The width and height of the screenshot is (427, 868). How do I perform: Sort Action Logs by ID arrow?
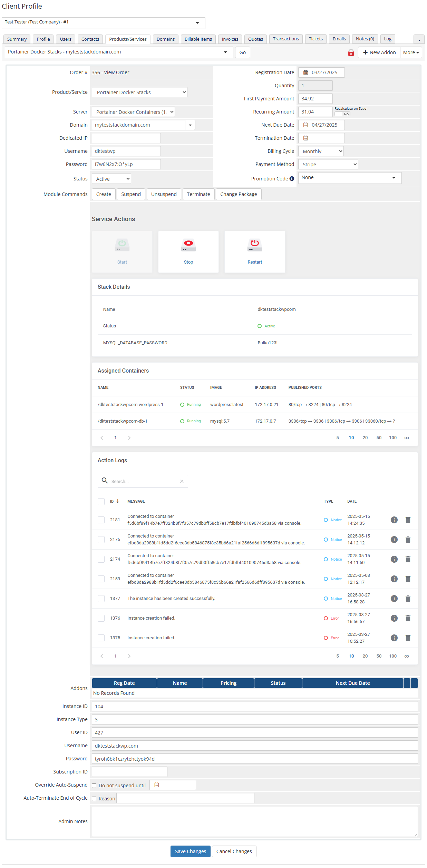pos(118,501)
